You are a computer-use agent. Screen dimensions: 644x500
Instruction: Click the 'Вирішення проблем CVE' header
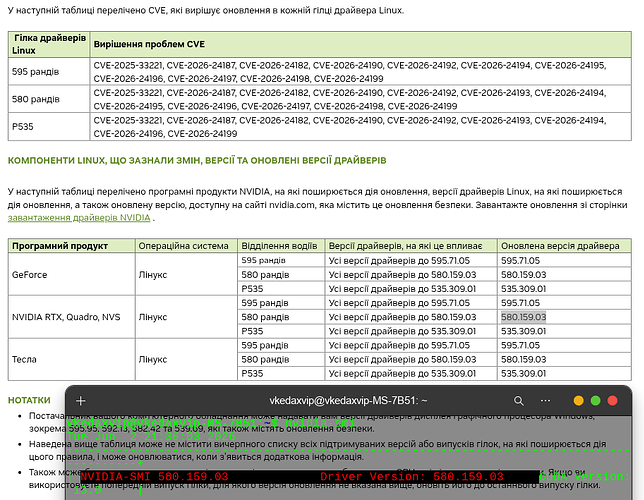(x=149, y=44)
